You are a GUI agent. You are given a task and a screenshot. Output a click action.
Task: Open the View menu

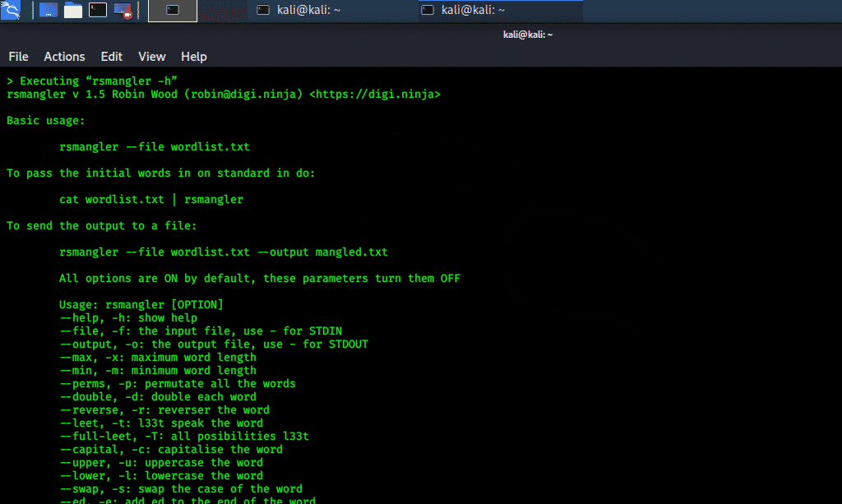click(152, 57)
